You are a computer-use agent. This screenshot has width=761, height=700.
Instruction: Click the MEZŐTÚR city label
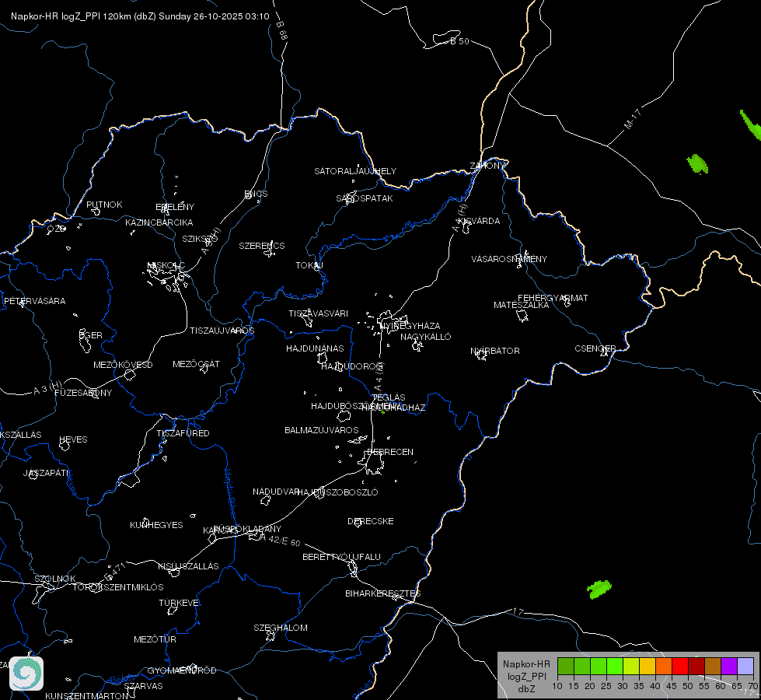[x=155, y=639]
